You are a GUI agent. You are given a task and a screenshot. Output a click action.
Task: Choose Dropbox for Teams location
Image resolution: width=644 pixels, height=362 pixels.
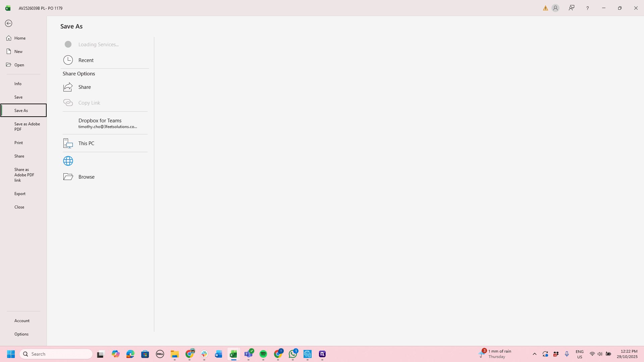point(105,123)
